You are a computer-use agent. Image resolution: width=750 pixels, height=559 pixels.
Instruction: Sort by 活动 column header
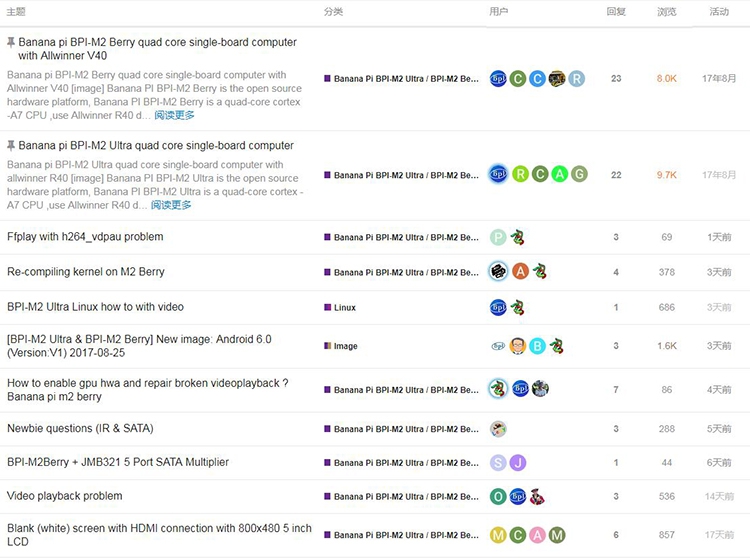[x=719, y=11]
